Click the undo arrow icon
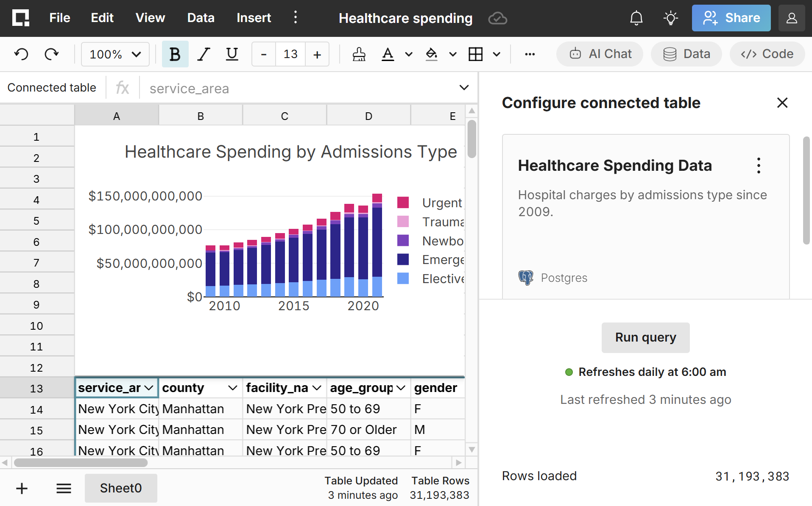 click(x=21, y=54)
